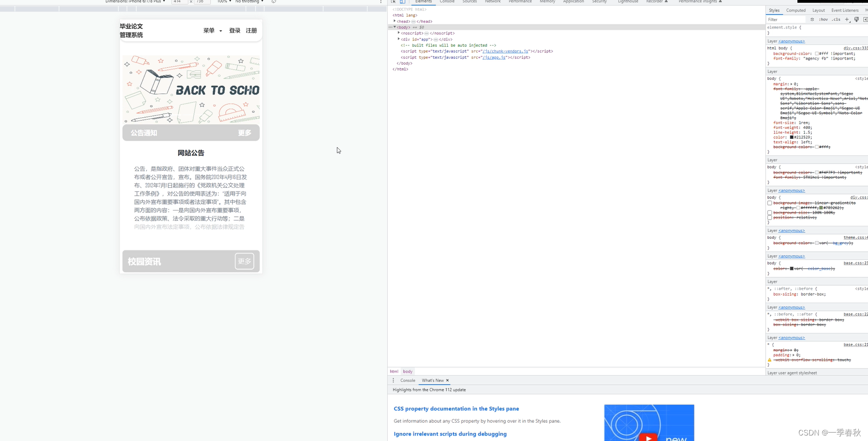Expand the div id="app" node

399,39
